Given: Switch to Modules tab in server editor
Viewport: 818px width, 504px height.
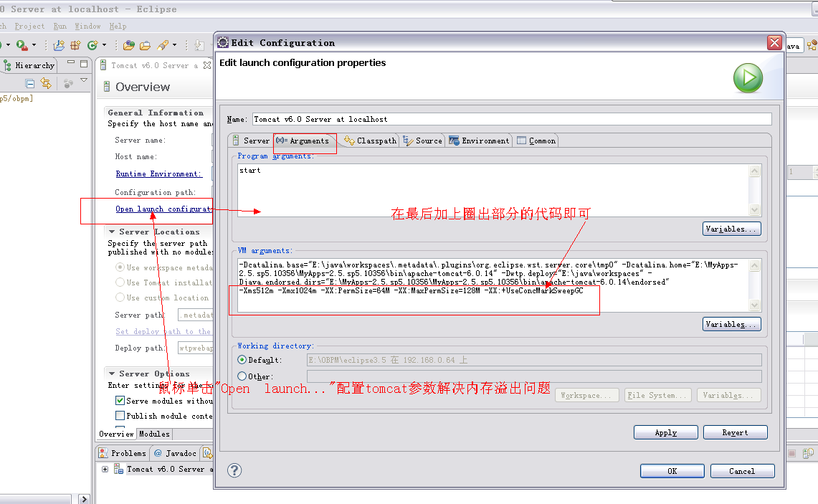Looking at the screenshot, I should [x=154, y=434].
